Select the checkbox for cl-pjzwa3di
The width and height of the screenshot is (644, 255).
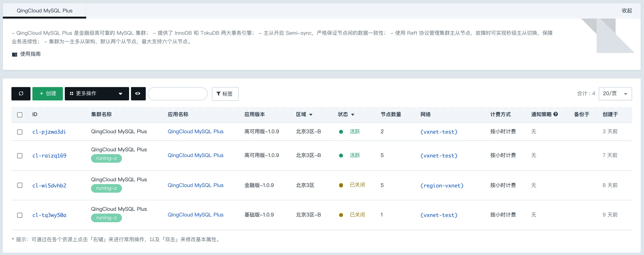20,132
